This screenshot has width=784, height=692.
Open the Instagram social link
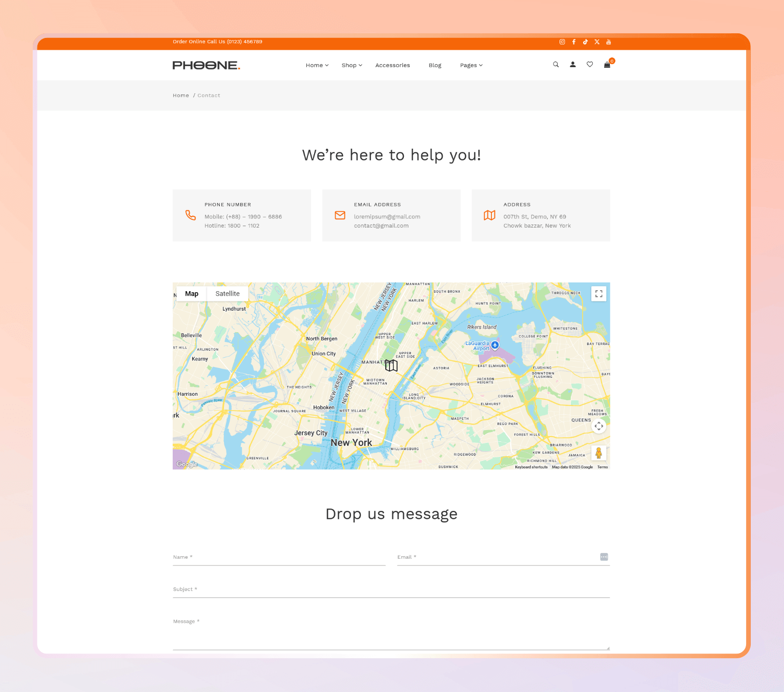pyautogui.click(x=562, y=42)
